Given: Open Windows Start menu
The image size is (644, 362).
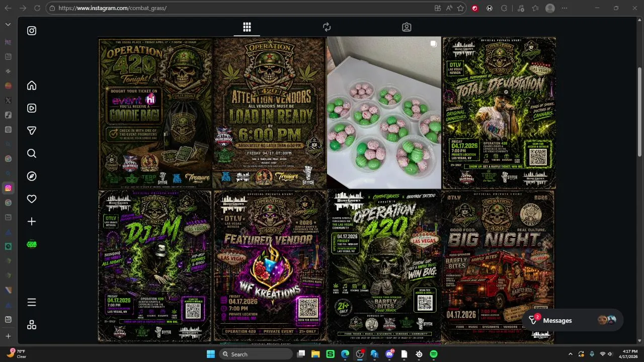Looking at the screenshot, I should (x=211, y=354).
